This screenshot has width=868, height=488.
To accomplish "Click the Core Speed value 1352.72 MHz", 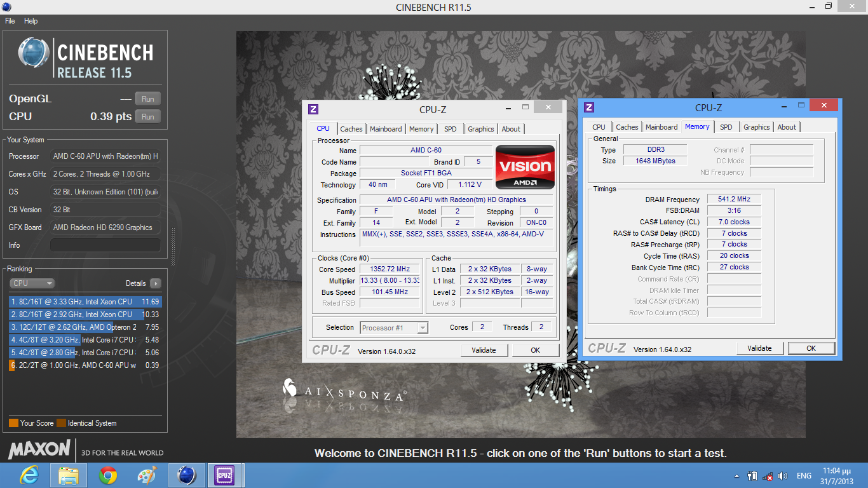I will [390, 269].
